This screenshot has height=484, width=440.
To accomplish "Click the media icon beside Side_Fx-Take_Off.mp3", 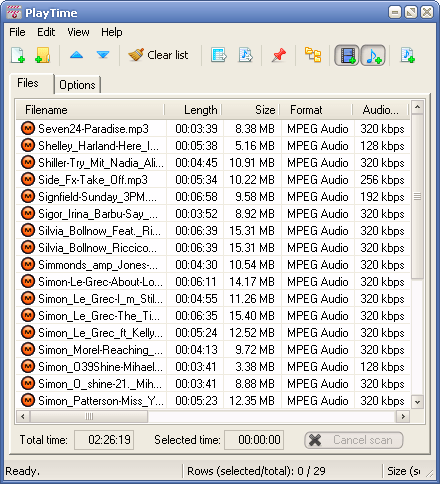I will pyautogui.click(x=28, y=179).
